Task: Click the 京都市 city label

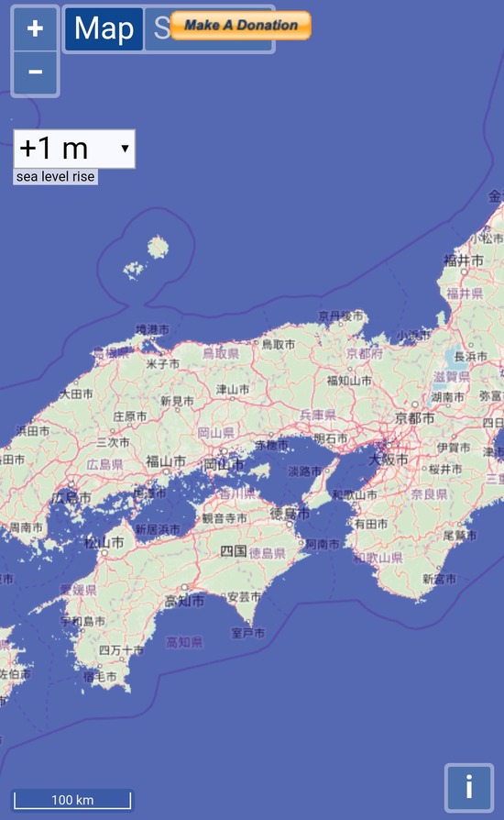Action: [415, 418]
